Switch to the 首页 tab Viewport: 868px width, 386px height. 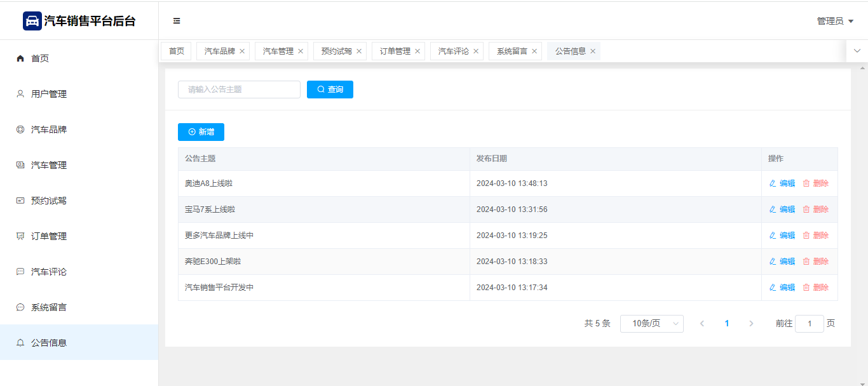tap(176, 51)
